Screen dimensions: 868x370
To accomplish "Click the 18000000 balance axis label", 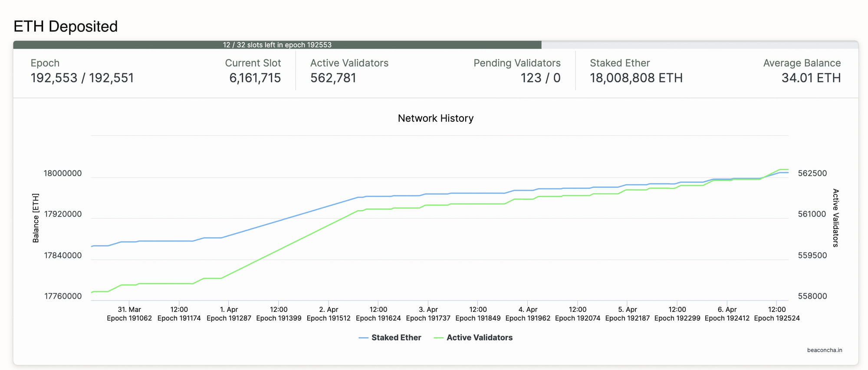I will click(62, 174).
